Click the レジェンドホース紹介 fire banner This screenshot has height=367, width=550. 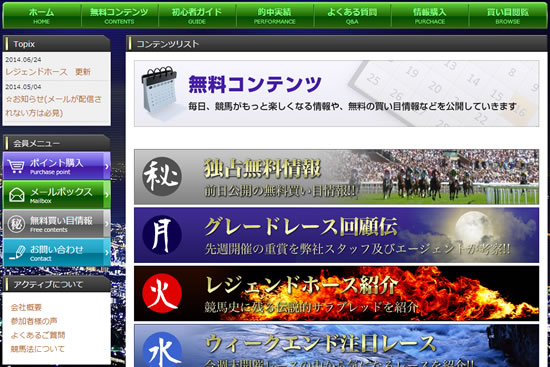336,293
